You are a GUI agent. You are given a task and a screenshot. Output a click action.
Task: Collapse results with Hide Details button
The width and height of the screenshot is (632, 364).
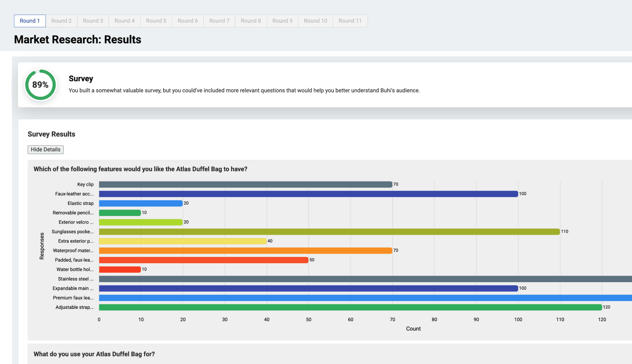(x=46, y=149)
